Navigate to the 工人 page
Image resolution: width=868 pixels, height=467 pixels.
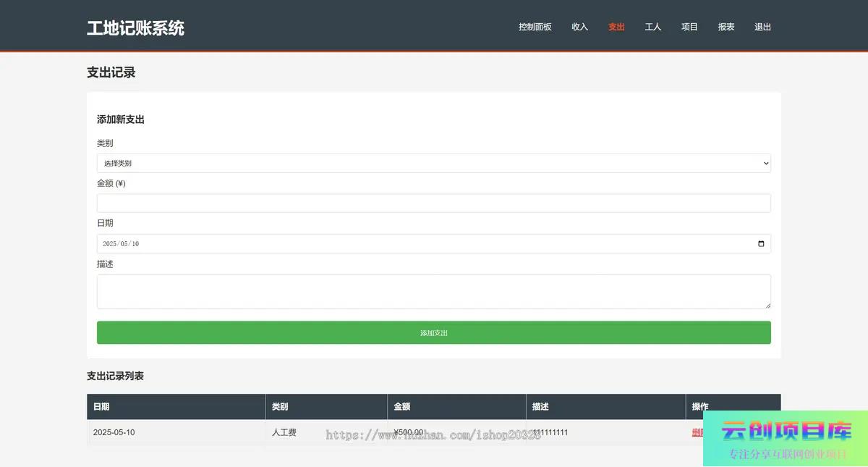pos(652,27)
